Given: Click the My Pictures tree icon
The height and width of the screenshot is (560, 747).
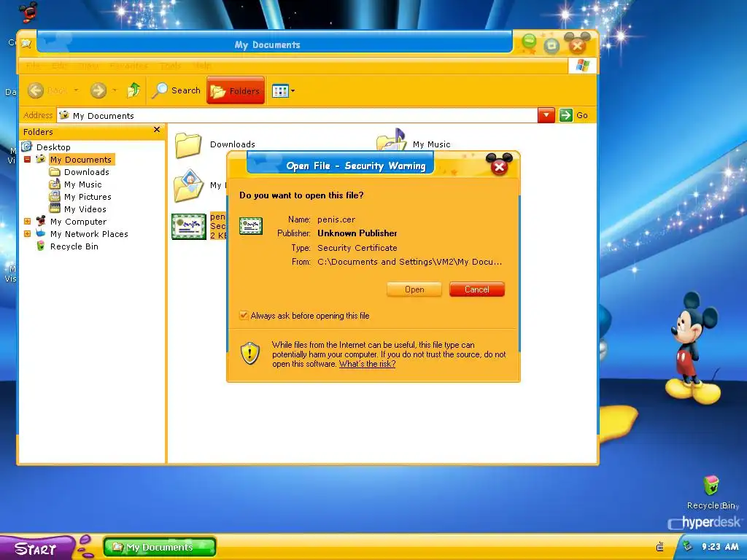Looking at the screenshot, I should pos(55,197).
